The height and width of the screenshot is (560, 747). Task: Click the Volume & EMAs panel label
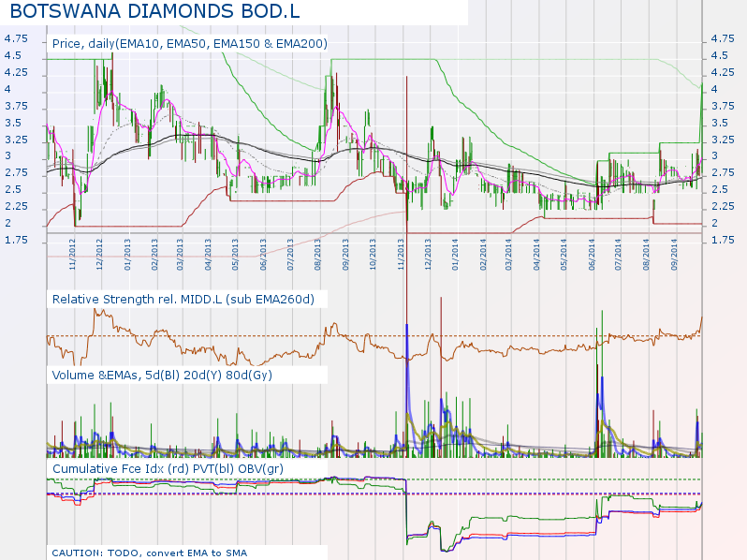click(162, 376)
